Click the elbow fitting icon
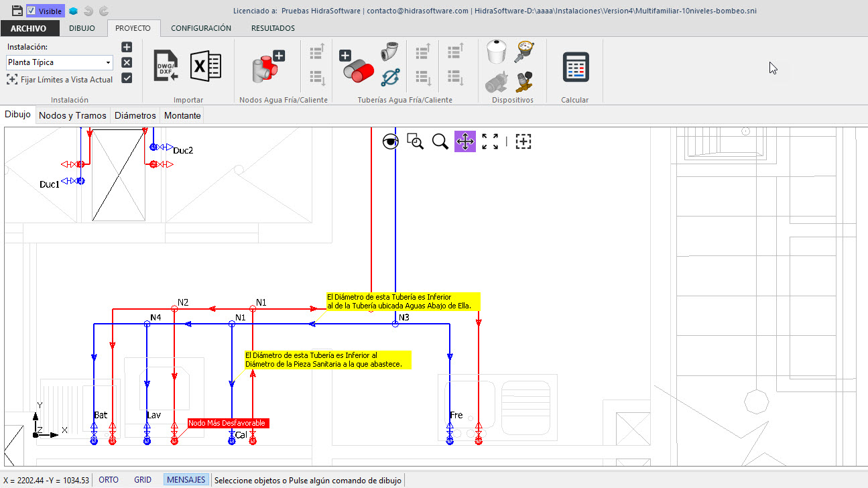Image resolution: width=868 pixels, height=488 pixels. [x=391, y=52]
